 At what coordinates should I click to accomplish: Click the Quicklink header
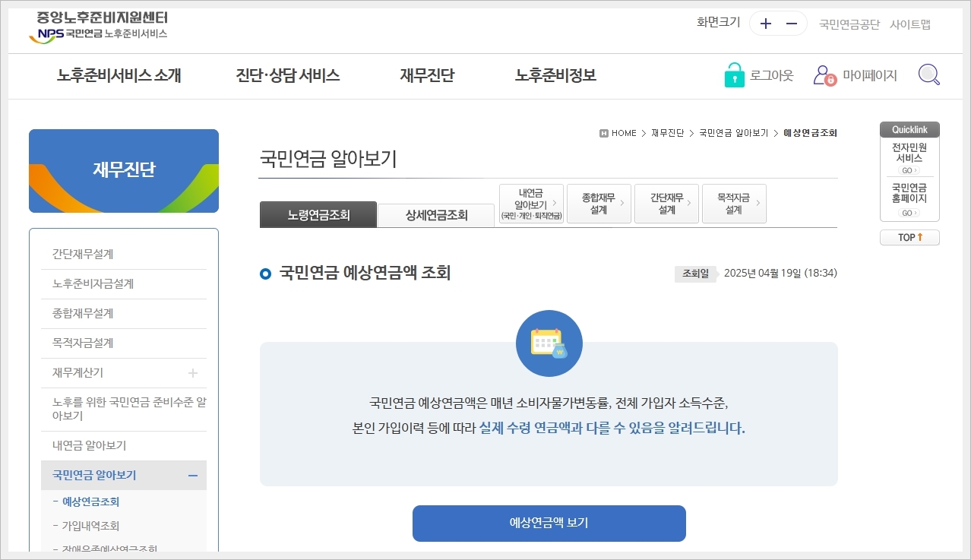pyautogui.click(x=909, y=130)
